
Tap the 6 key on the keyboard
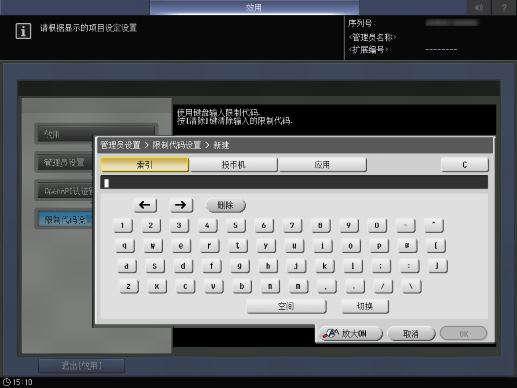[x=264, y=226]
